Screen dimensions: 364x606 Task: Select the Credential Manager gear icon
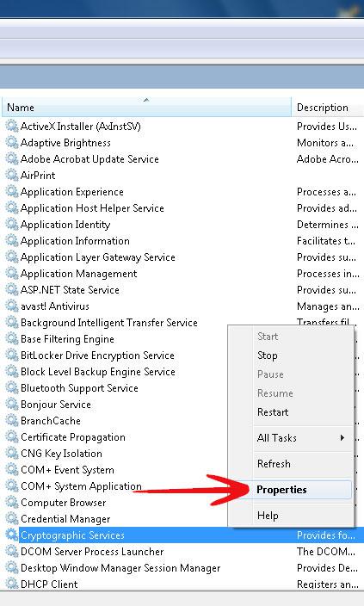[x=11, y=519]
